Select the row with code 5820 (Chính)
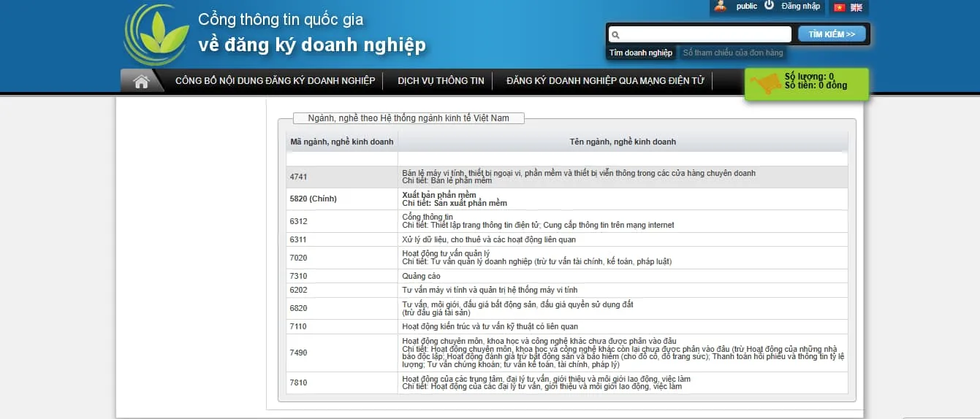Viewport: 980px width, 419px height. pos(313,199)
